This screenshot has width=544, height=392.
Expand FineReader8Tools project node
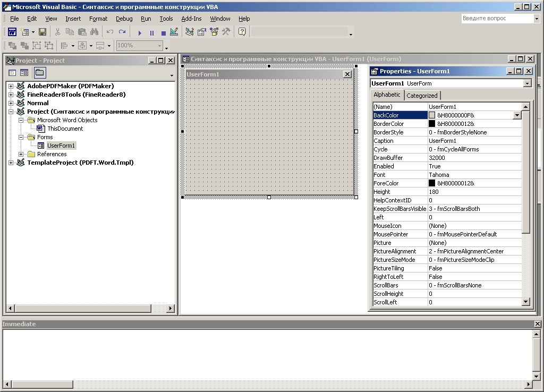(x=11, y=95)
